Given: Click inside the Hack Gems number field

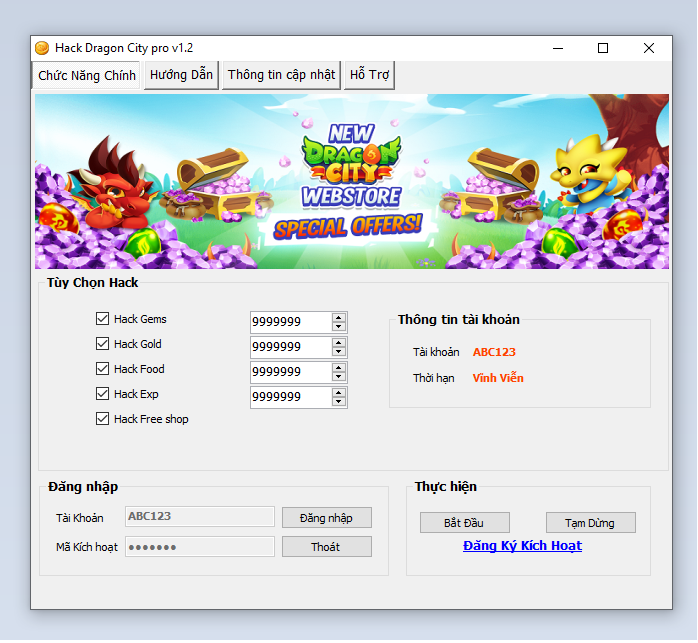Looking at the screenshot, I should tap(289, 322).
